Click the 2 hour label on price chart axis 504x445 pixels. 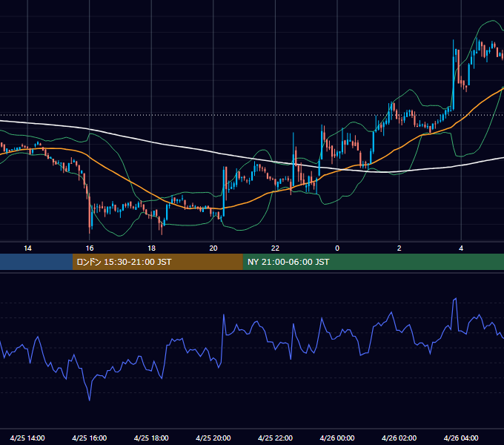[399, 248]
